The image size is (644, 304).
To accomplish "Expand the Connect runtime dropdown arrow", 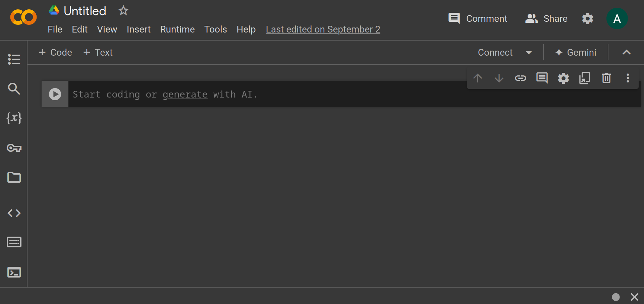I will pyautogui.click(x=529, y=52).
